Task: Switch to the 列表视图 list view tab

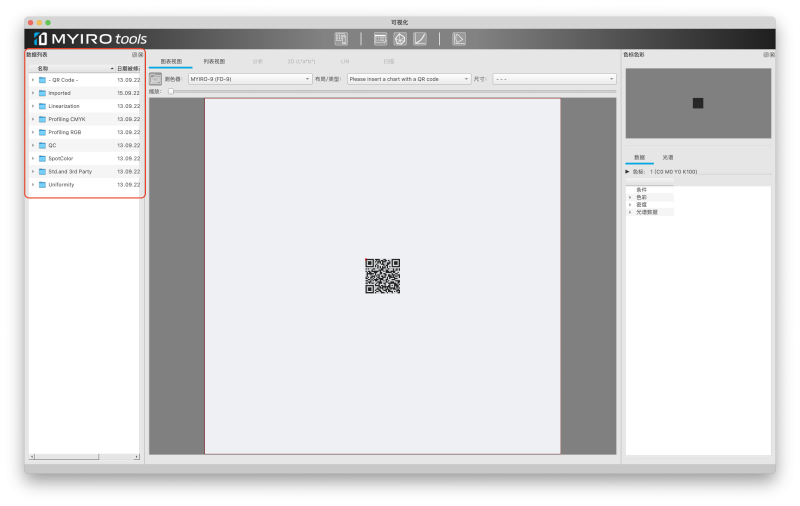Action: pyautogui.click(x=214, y=61)
